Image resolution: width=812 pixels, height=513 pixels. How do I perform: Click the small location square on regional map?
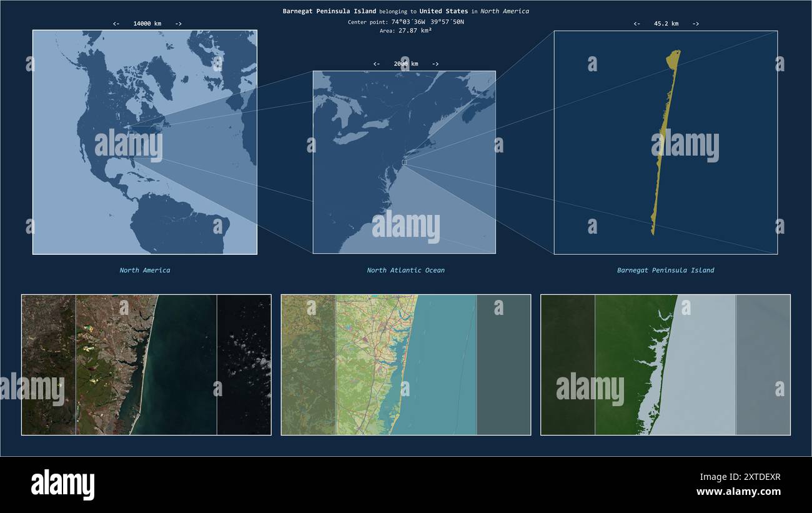[404, 162]
